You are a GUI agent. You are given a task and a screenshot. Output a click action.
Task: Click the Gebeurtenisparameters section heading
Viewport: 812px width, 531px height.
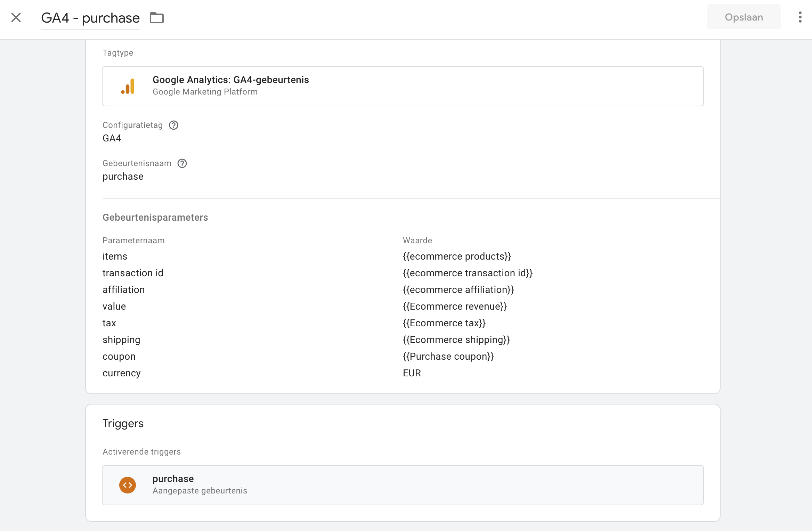click(155, 218)
